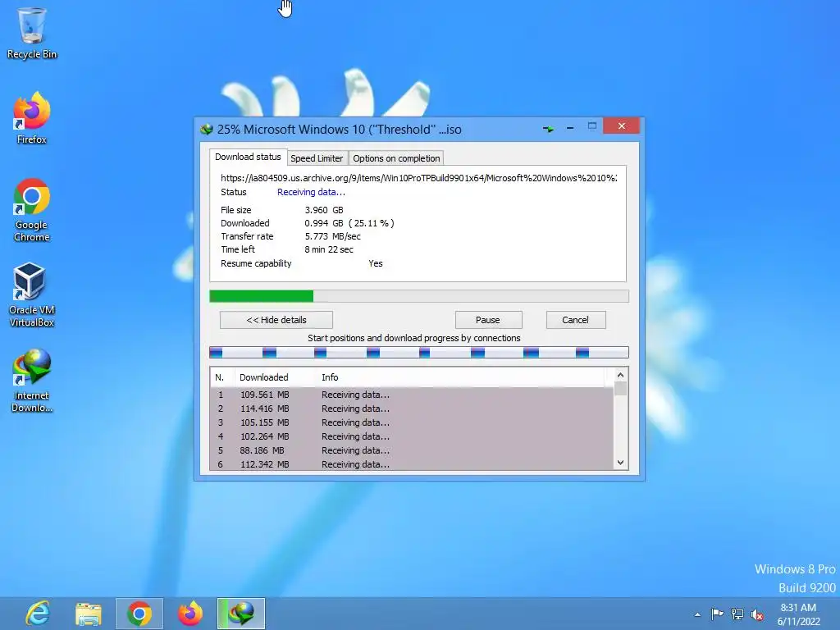Click the transfer rate 5.773 MB/sec
Screen dimensions: 840x630
click(333, 236)
